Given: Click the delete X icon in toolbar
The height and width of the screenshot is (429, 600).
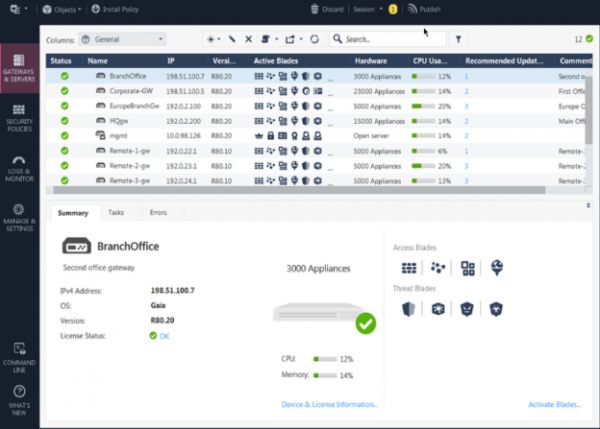Looking at the screenshot, I should [248, 39].
